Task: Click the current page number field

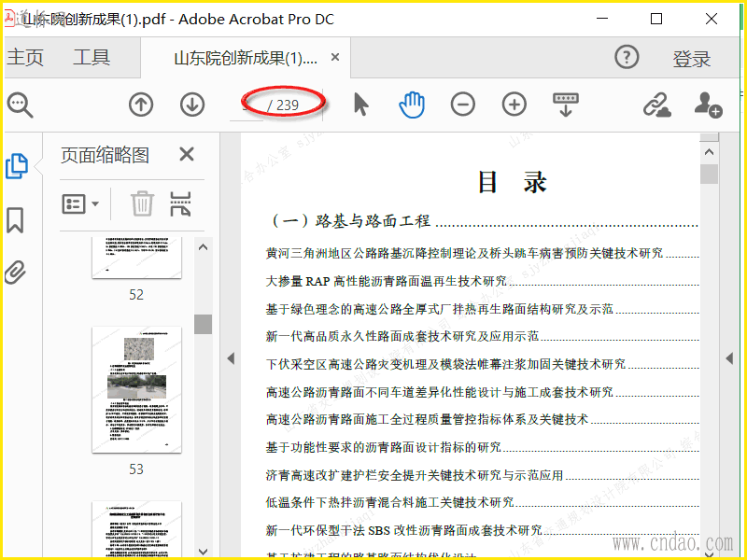Action: [x=247, y=105]
